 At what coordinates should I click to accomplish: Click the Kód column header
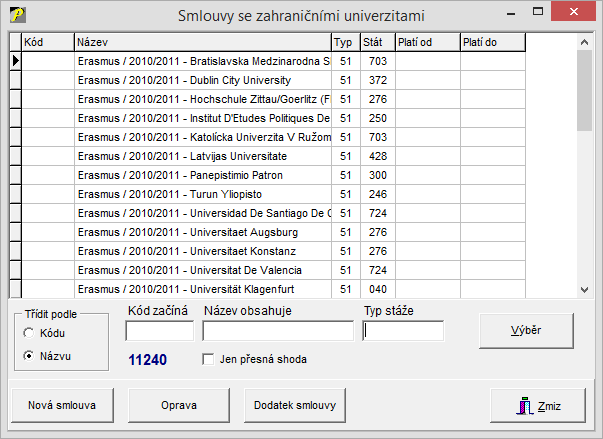tap(47, 42)
